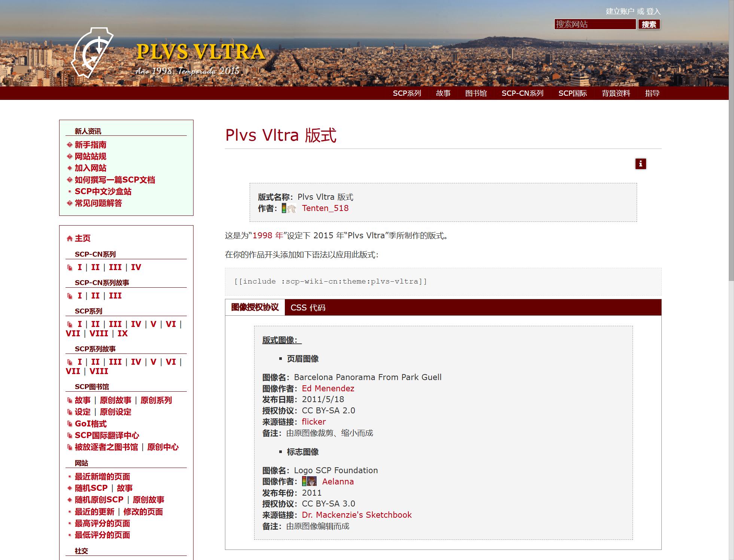Click the SCP logo in header
This screenshot has height=560, width=734.
point(92,52)
